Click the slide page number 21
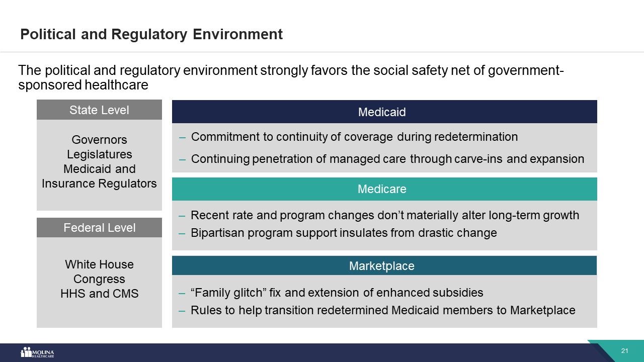 coord(625,350)
